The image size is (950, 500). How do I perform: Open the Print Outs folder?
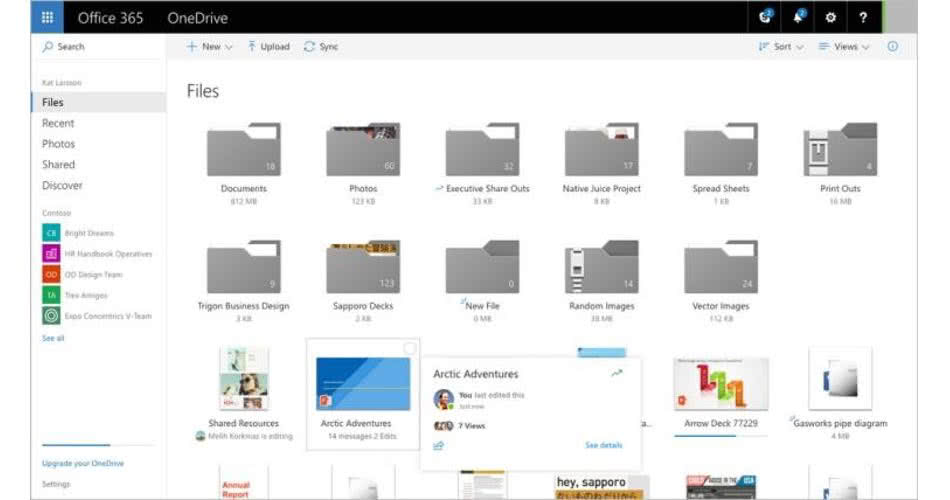click(840, 149)
